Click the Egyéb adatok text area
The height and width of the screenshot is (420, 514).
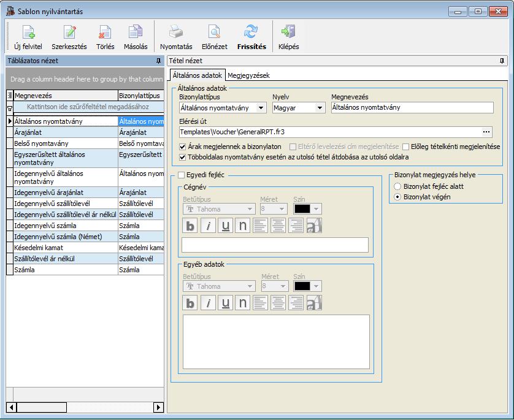coord(277,342)
